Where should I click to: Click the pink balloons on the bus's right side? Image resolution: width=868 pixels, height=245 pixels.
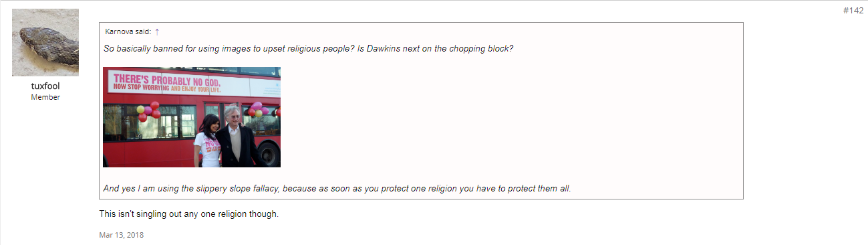[258, 109]
